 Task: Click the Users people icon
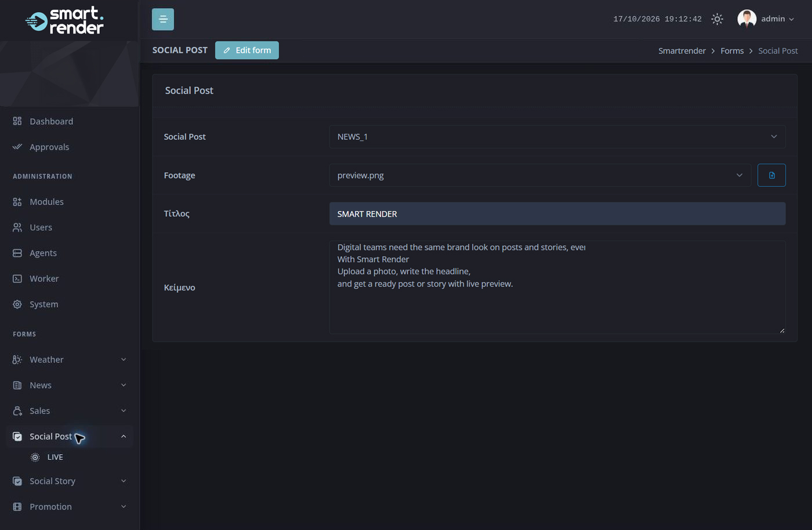pyautogui.click(x=17, y=227)
